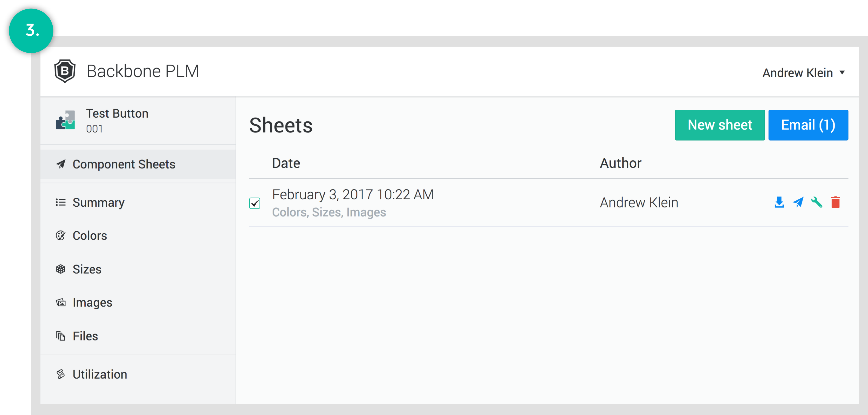Click the Images picture icon in the sidebar
This screenshot has height=415, width=868.
pyautogui.click(x=61, y=302)
